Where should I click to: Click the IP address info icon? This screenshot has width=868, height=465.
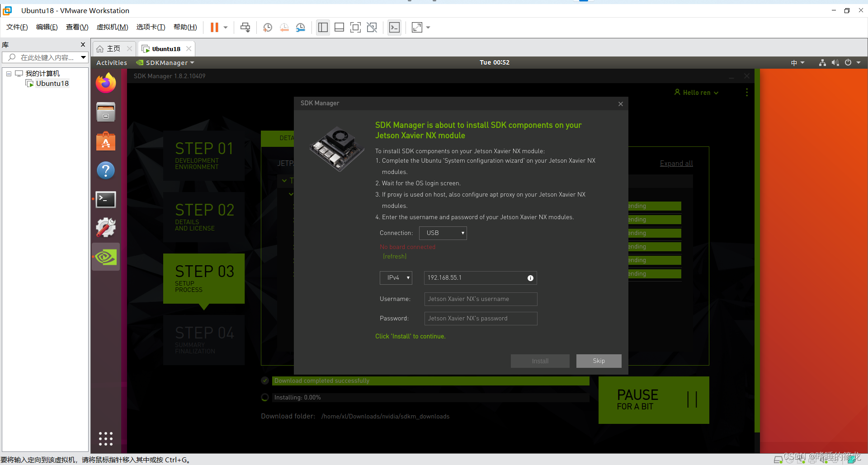pyautogui.click(x=530, y=278)
